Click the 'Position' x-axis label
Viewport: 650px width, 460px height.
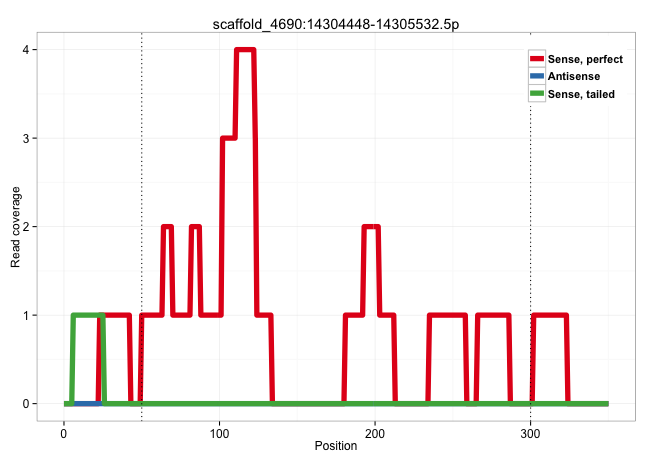tap(336, 445)
